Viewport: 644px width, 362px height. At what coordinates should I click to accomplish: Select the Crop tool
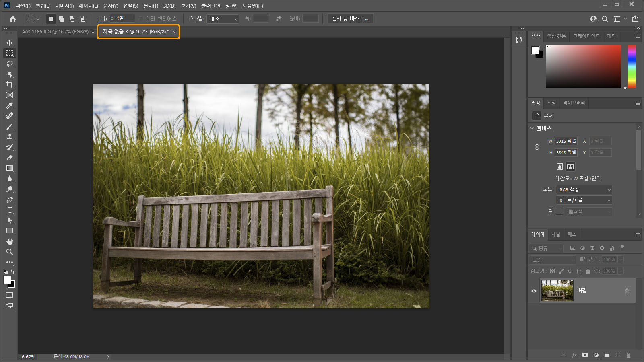pyautogui.click(x=10, y=84)
